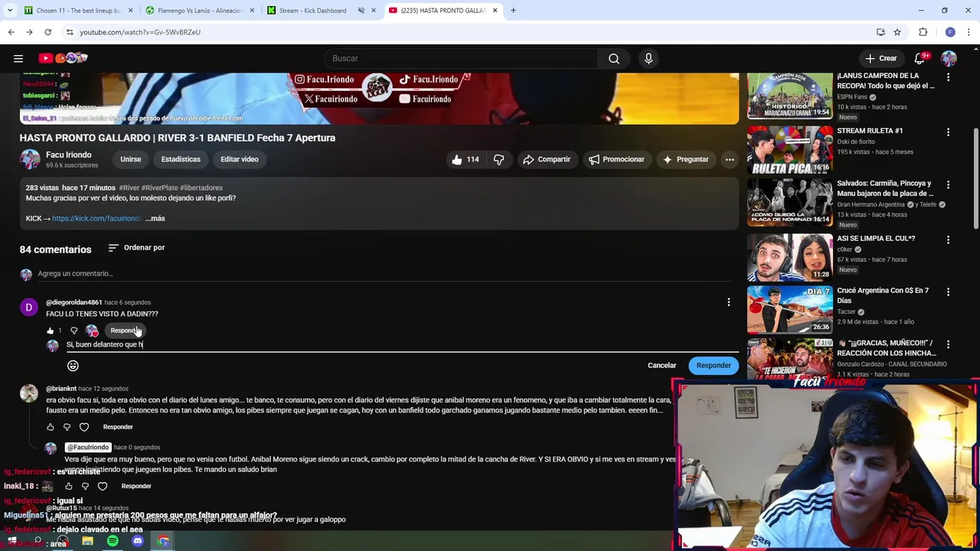Open video Estadísticas
The width and height of the screenshot is (980, 551).
pos(181,159)
